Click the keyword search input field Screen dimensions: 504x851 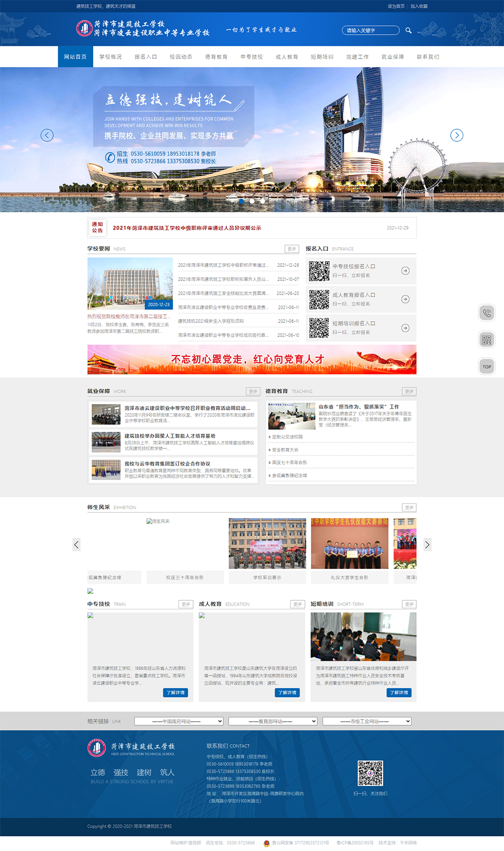[x=370, y=30]
